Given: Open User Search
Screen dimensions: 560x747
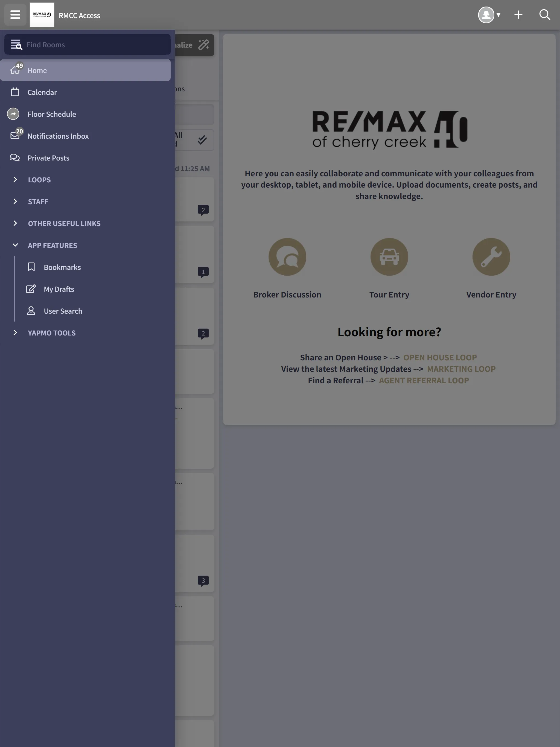Looking at the screenshot, I should point(93,311).
